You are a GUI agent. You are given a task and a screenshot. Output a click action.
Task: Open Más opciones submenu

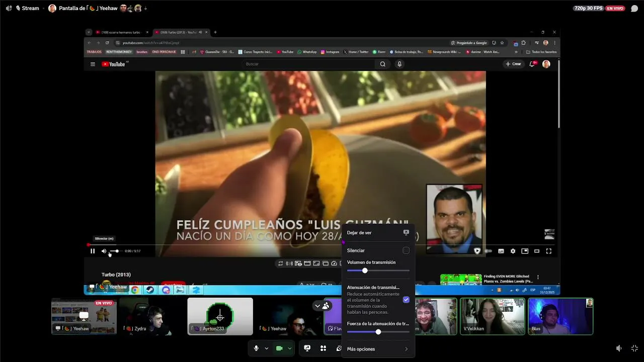tap(378, 349)
